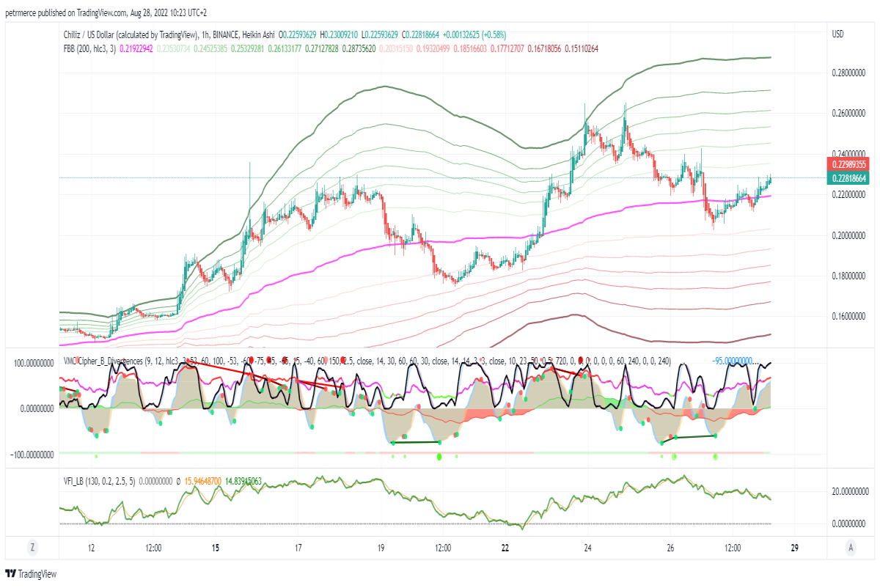
Task: Click the 12:00 label between 26 and 29
Action: coord(733,548)
